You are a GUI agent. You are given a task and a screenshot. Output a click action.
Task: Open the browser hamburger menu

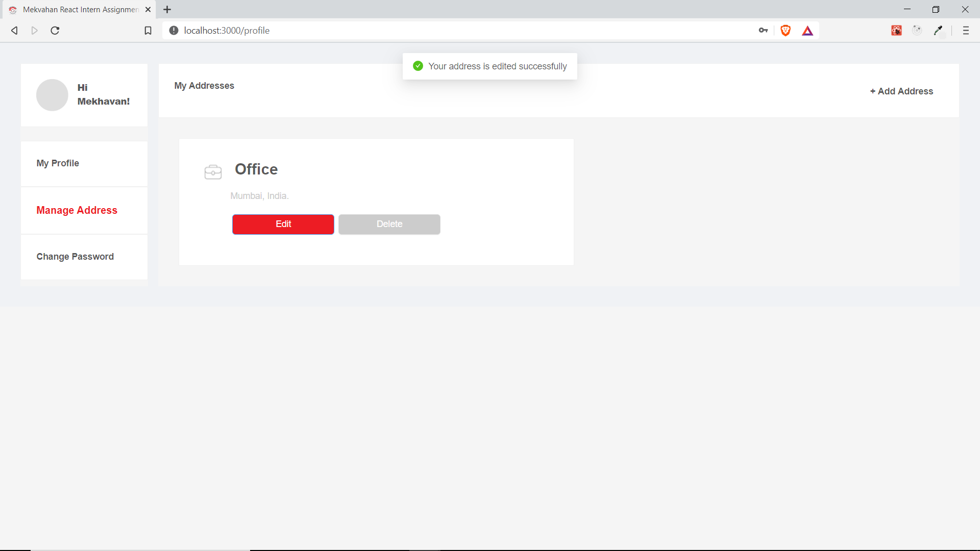(x=966, y=31)
